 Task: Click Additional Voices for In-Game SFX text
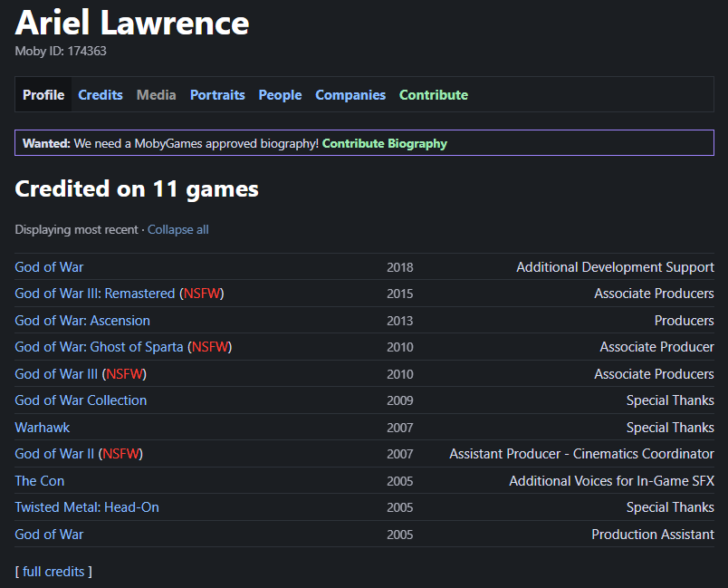coord(611,481)
